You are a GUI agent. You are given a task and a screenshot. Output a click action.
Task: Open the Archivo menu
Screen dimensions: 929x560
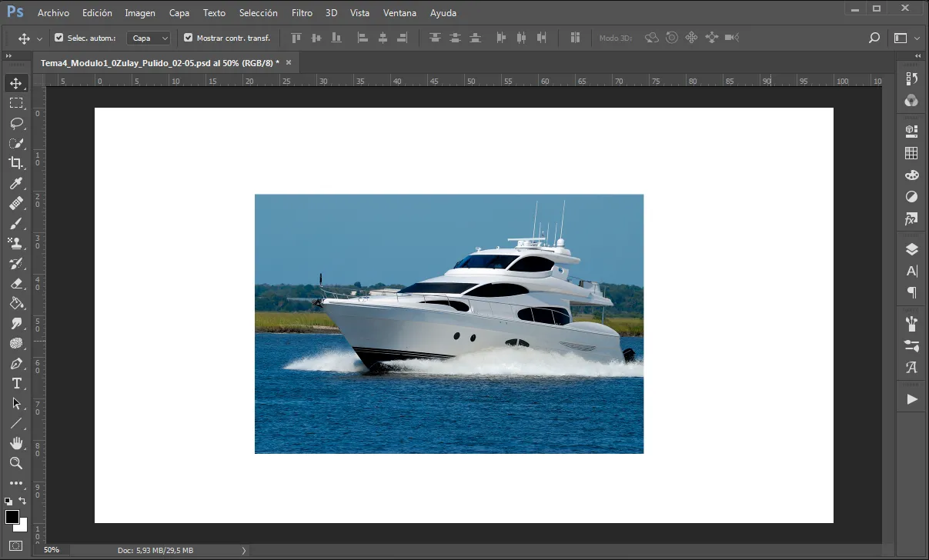click(53, 13)
